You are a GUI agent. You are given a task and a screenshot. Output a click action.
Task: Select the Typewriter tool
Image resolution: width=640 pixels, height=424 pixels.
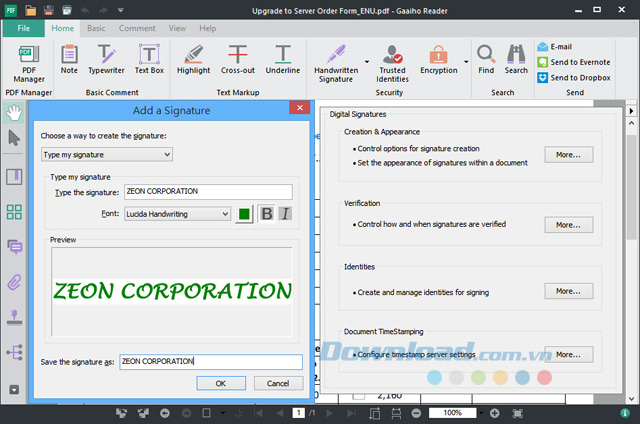106,60
